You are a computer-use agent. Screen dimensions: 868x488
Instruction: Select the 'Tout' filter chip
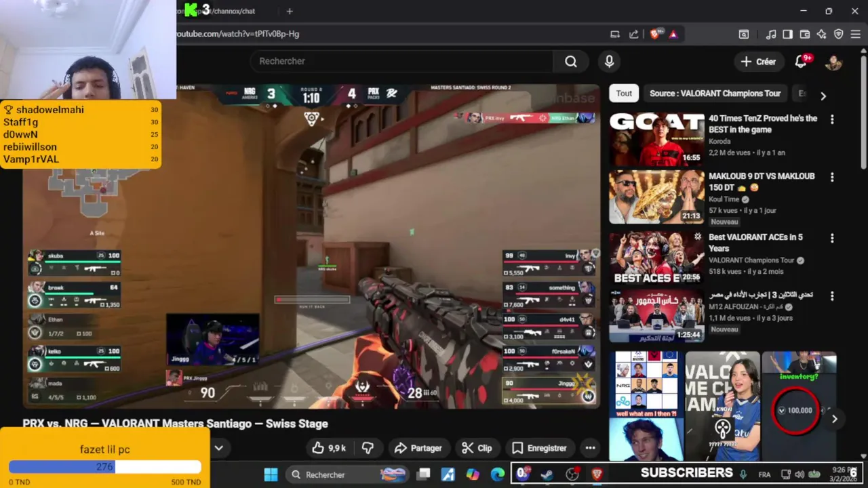tap(624, 94)
